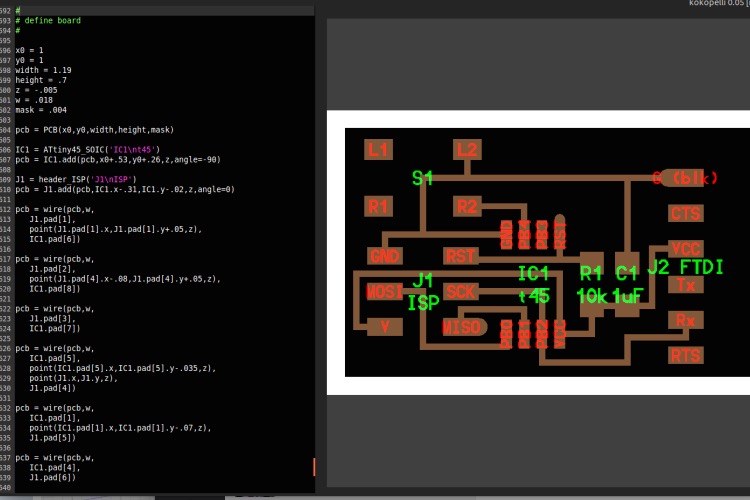
Task: Click the 'mask = .004' line
Action: 41,110
